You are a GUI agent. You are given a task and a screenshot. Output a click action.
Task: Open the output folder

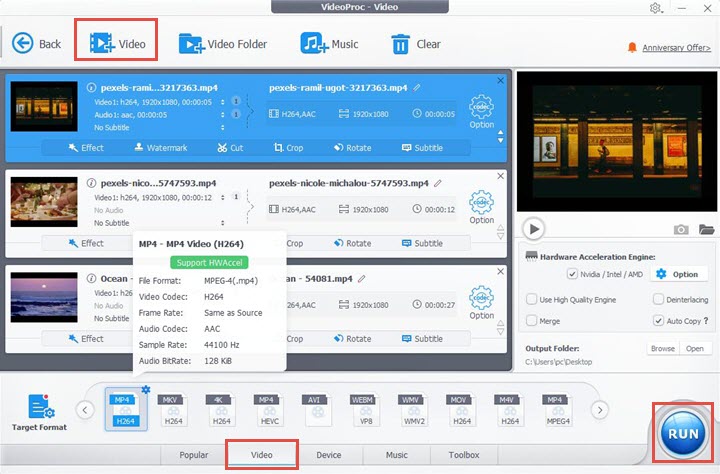[695, 349]
